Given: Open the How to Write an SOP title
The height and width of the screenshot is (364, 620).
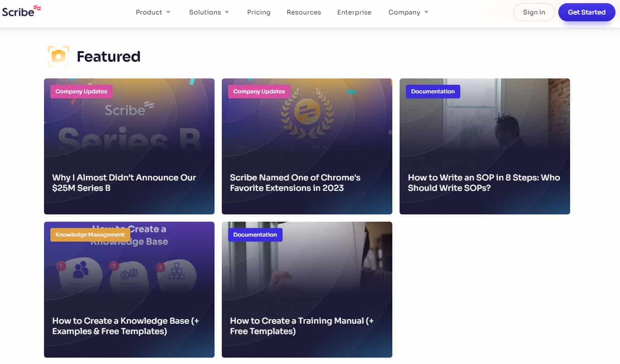Looking at the screenshot, I should coord(484,183).
